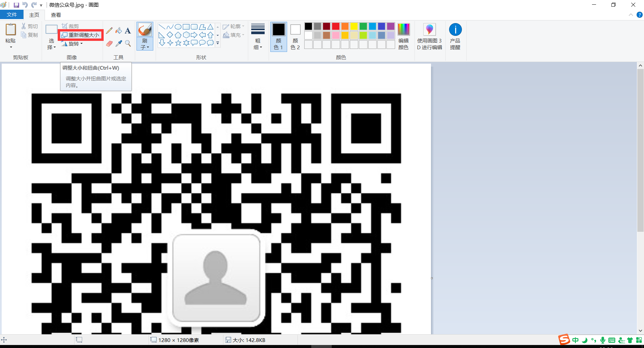Choose the Oval shape
The width and height of the screenshot is (644, 348).
point(178,27)
